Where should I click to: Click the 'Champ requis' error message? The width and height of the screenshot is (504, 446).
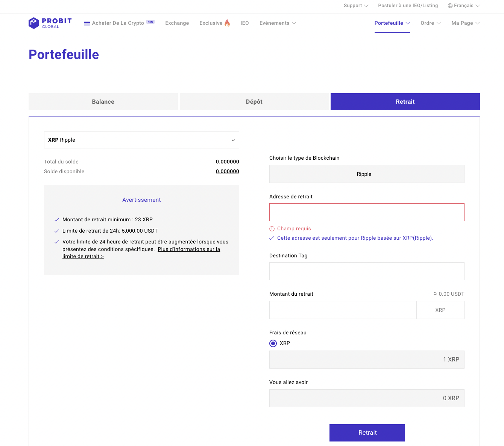tap(294, 228)
